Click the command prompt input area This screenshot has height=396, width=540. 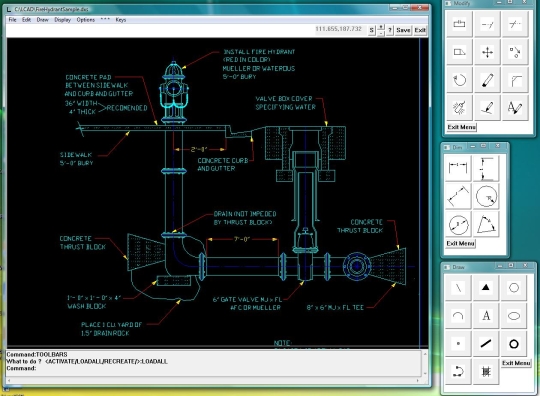point(214,368)
